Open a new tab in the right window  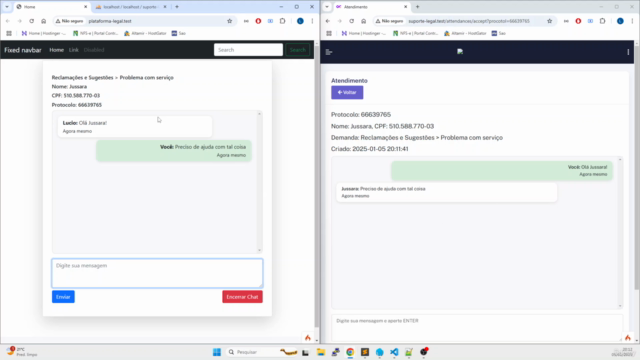click(x=417, y=7)
